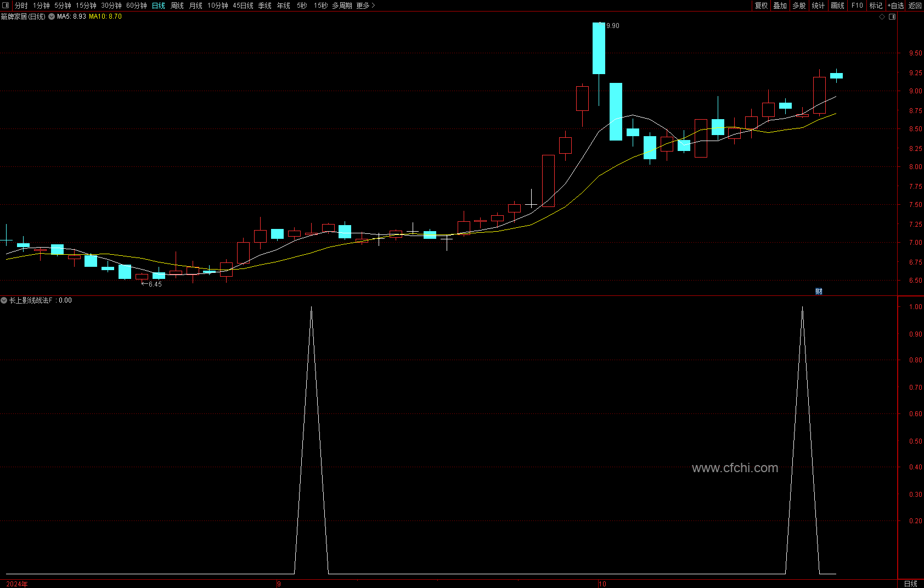Switch to 月线 monthly chart

click(196, 5)
